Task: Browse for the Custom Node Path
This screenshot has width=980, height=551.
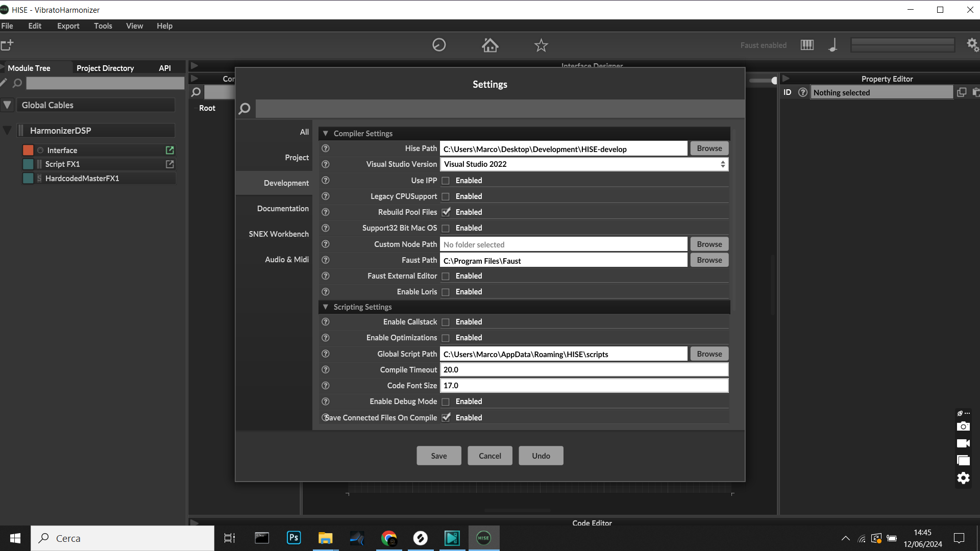Action: coord(709,244)
